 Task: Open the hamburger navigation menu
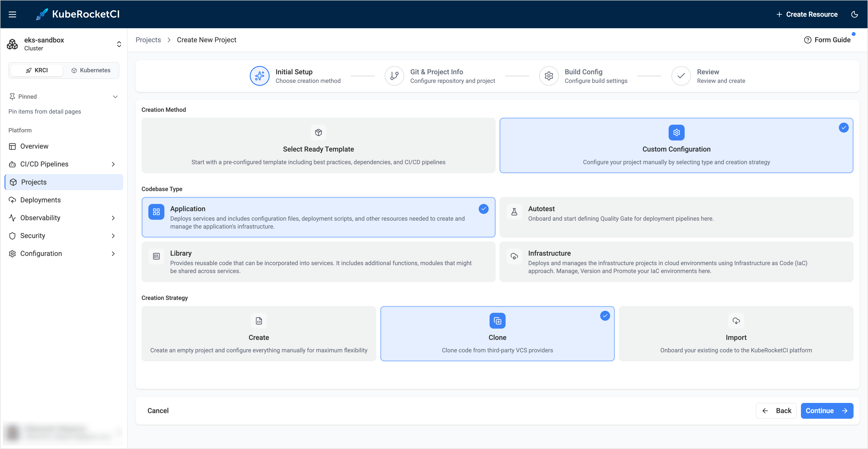[12, 14]
